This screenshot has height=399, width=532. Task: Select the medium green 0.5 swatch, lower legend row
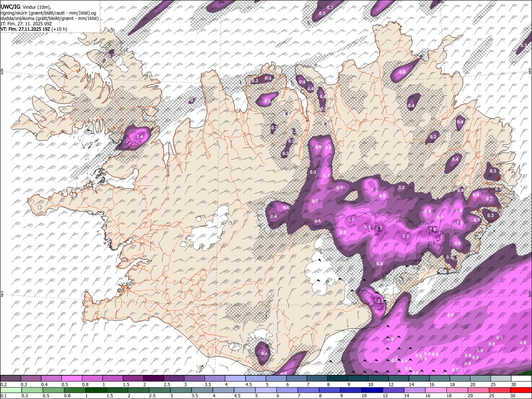tap(53, 390)
